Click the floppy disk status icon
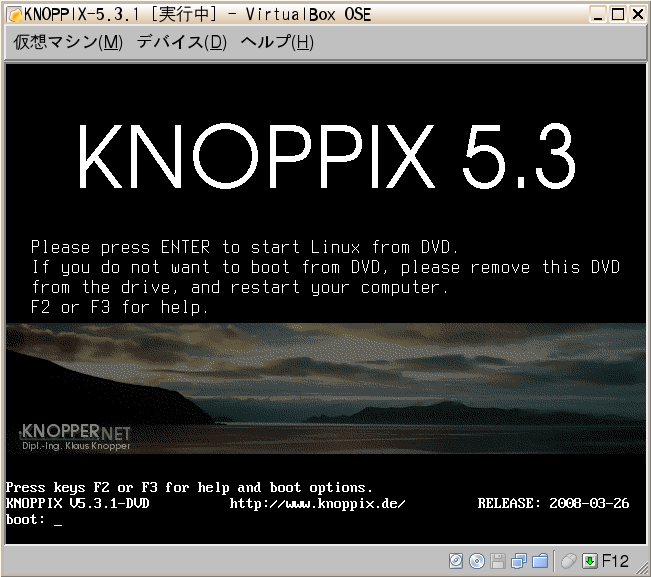 [x=498, y=561]
